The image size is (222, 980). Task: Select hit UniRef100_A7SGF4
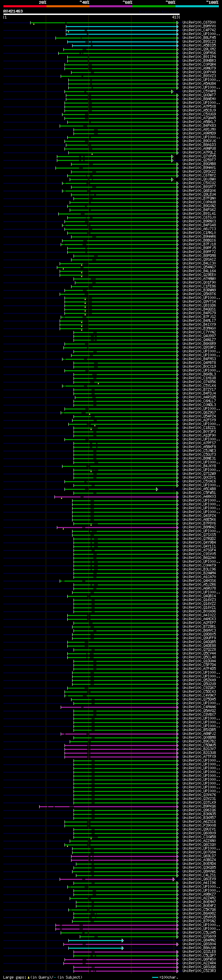199,550
